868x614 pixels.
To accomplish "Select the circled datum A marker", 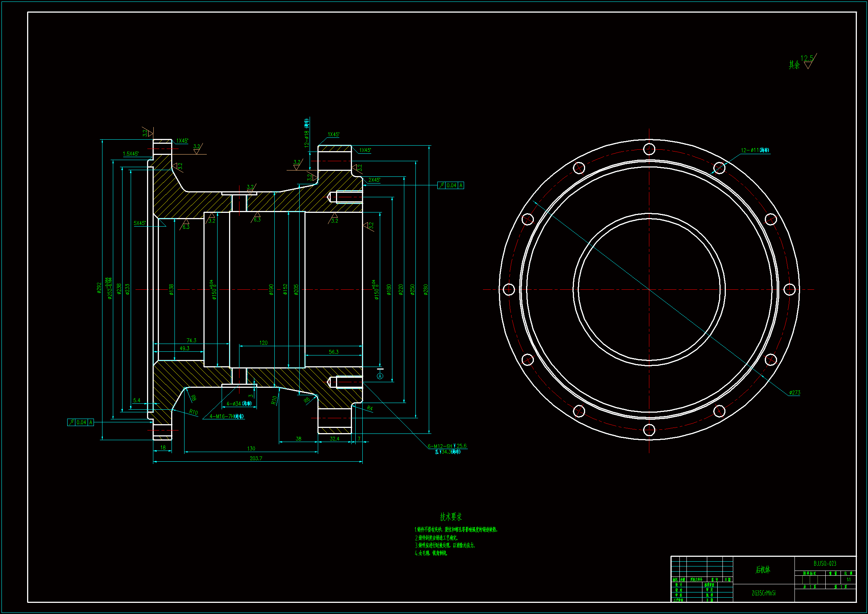I will 380,376.
